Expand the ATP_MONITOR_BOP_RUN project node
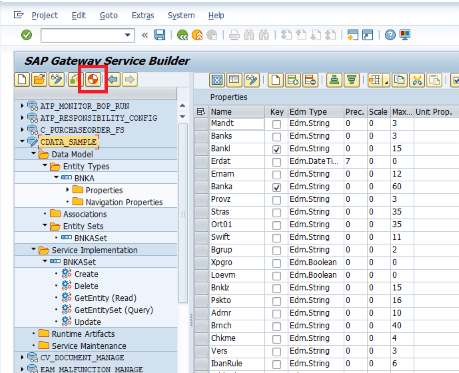This screenshot has width=459, height=373. 22,106
